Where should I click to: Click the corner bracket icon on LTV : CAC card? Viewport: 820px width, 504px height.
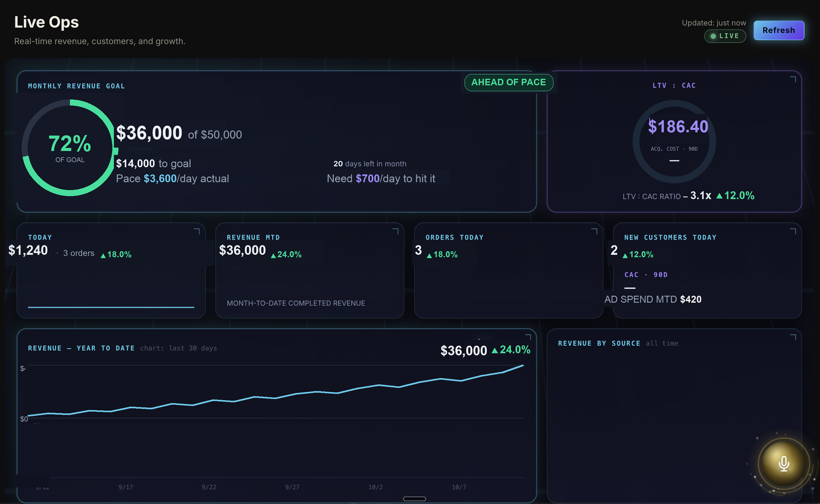tap(793, 79)
